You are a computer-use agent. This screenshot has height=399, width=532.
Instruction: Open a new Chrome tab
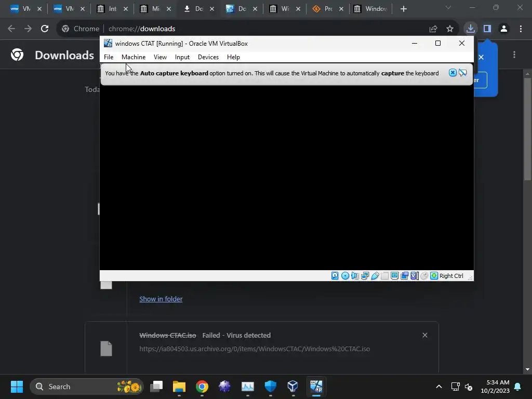click(403, 9)
